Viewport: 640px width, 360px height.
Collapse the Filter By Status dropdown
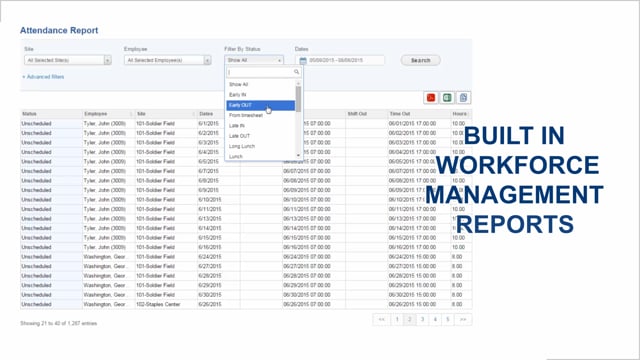(x=254, y=60)
